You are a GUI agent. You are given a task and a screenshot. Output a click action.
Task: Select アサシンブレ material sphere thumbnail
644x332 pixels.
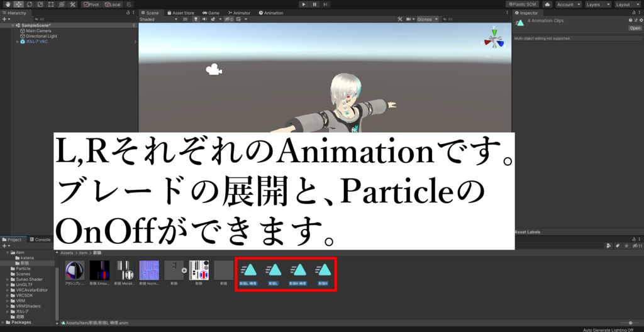coord(75,270)
